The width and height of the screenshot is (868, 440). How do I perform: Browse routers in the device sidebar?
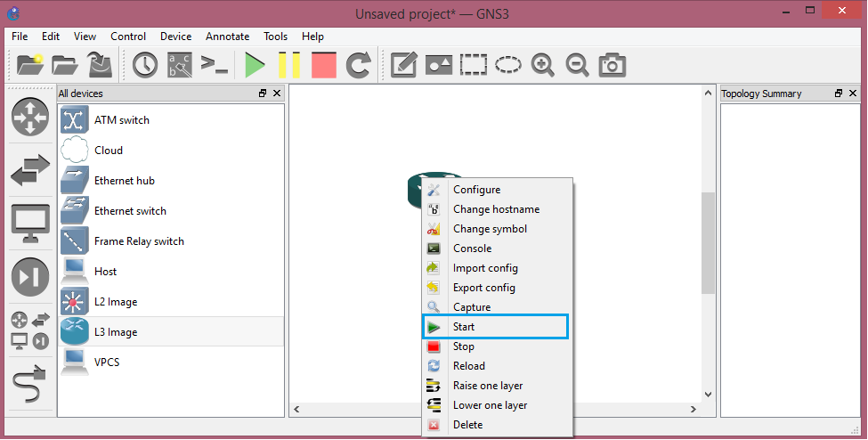click(x=30, y=117)
